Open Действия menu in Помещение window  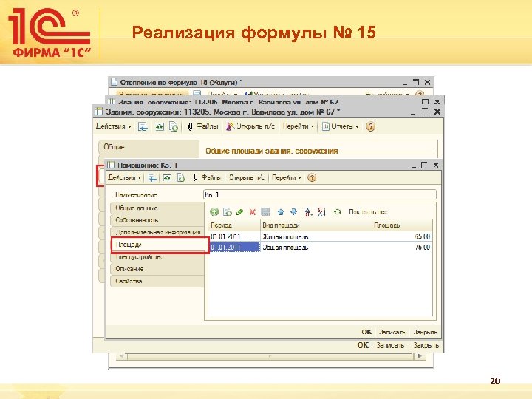point(124,177)
